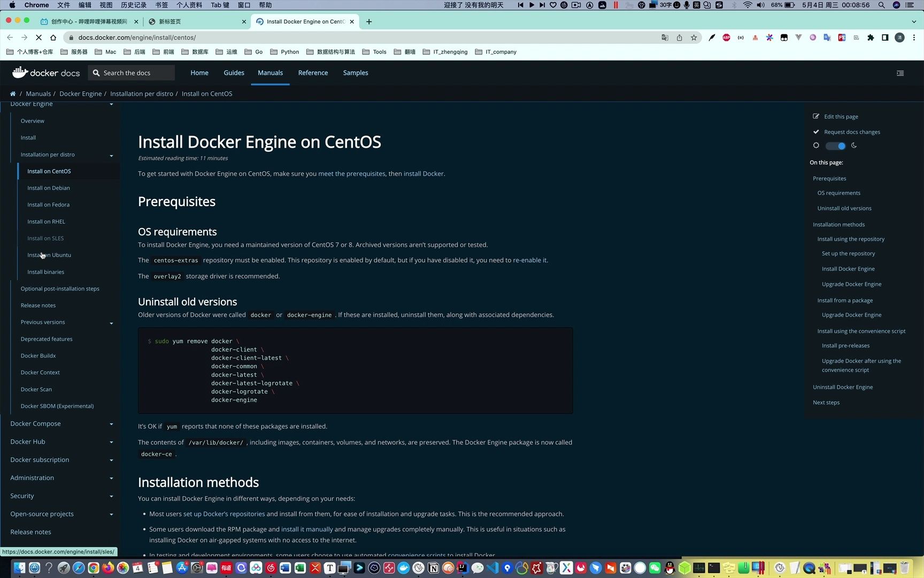Open the Chrome three-dot menu
This screenshot has height=578, width=924.
pyautogui.click(x=914, y=37)
